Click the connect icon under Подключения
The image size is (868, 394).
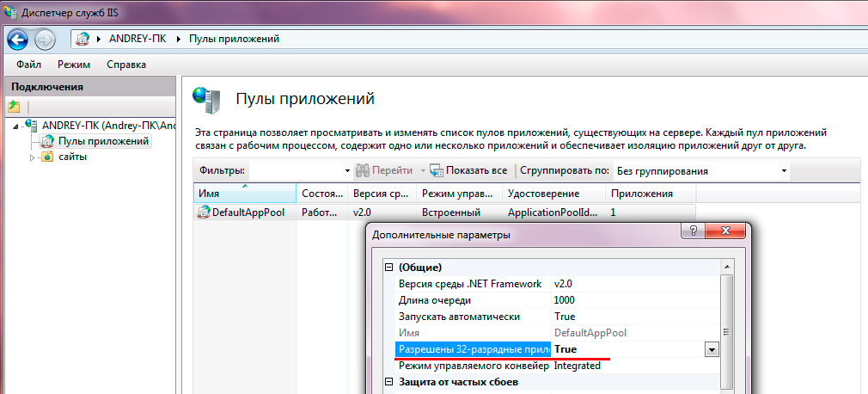(14, 106)
